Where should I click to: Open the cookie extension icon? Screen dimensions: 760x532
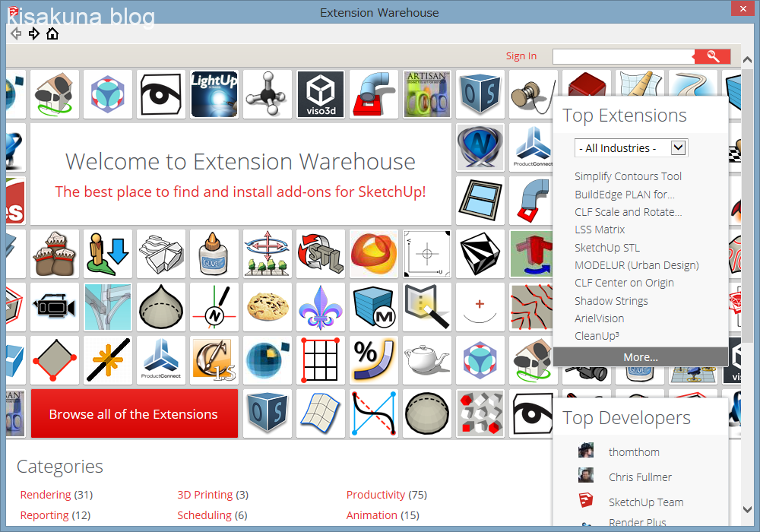268,307
